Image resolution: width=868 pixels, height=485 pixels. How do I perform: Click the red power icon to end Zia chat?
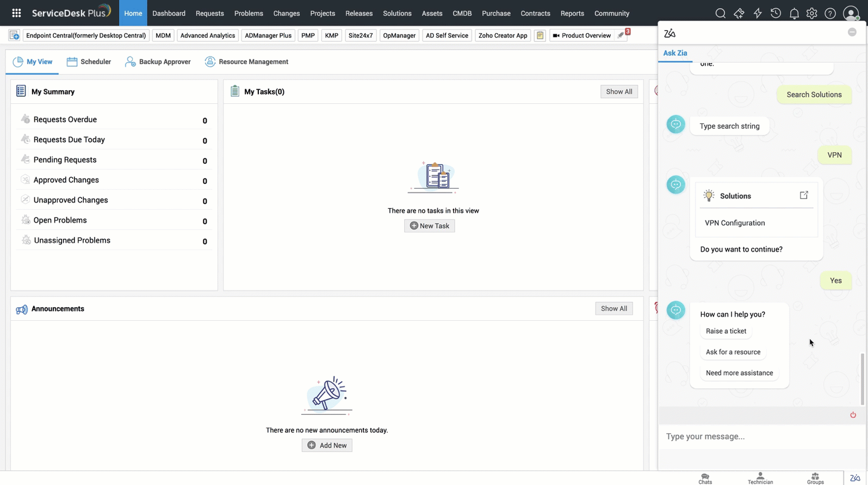pos(853,415)
